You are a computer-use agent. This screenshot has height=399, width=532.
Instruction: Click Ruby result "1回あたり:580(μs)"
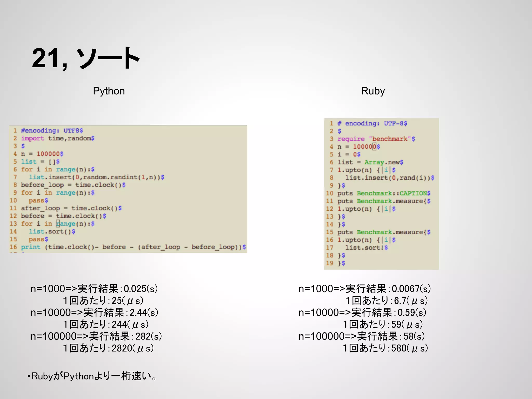pyautogui.click(x=385, y=348)
